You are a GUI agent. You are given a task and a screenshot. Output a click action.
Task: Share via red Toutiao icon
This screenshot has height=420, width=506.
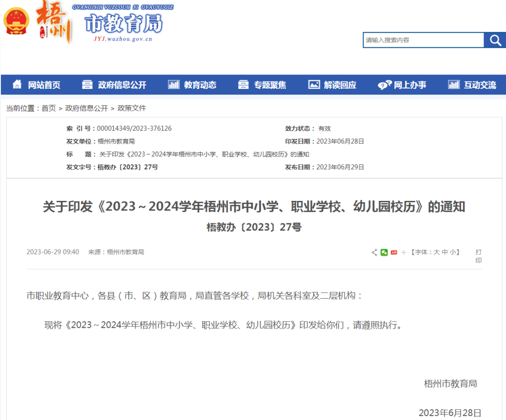[394, 252]
